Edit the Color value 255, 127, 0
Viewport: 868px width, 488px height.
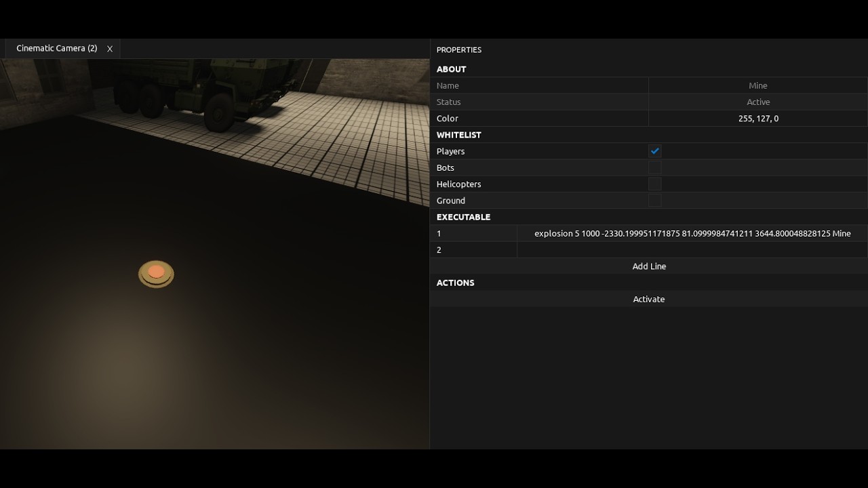[x=758, y=119]
